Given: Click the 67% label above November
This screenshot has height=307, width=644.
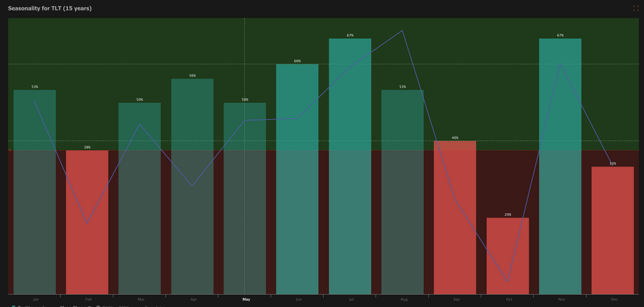Looking at the screenshot, I should [x=560, y=35].
